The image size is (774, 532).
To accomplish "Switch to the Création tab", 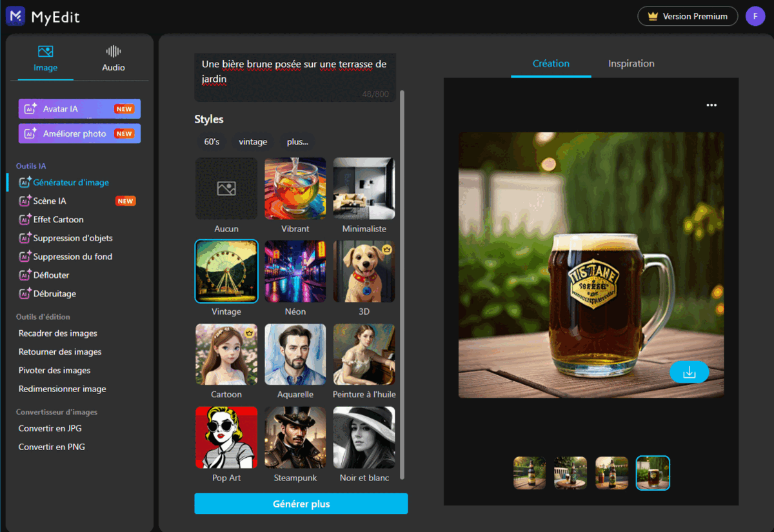I will [551, 63].
